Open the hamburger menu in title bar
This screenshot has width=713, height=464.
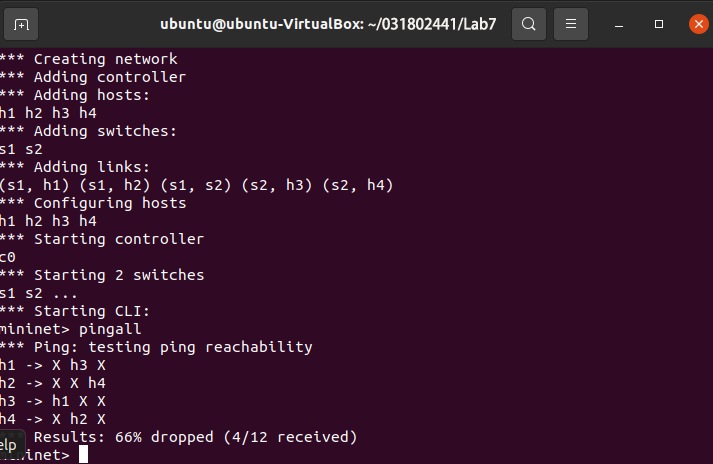click(x=570, y=22)
